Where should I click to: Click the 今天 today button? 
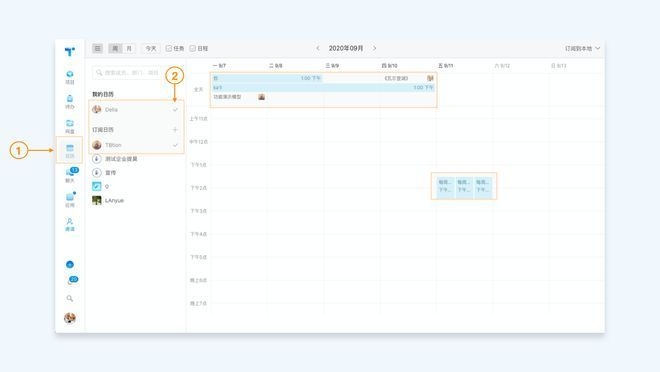tap(151, 48)
